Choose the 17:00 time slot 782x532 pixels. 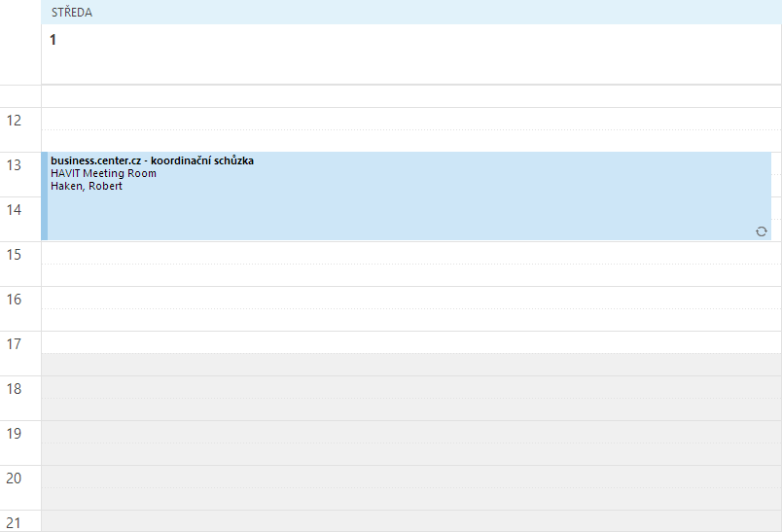pos(409,342)
